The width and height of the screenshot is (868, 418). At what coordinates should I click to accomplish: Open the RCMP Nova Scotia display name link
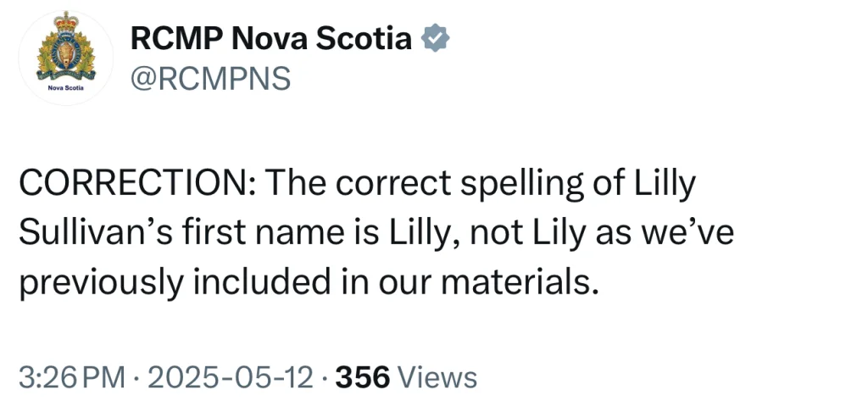click(x=270, y=38)
